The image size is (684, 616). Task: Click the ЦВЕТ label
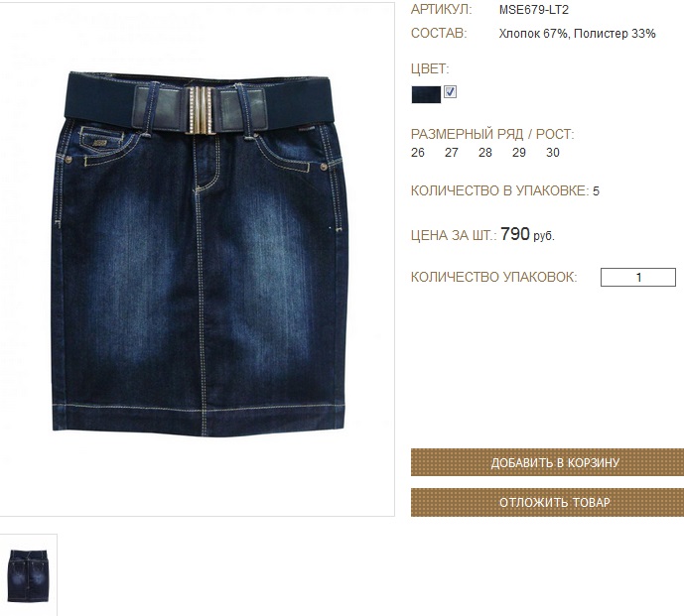point(430,68)
